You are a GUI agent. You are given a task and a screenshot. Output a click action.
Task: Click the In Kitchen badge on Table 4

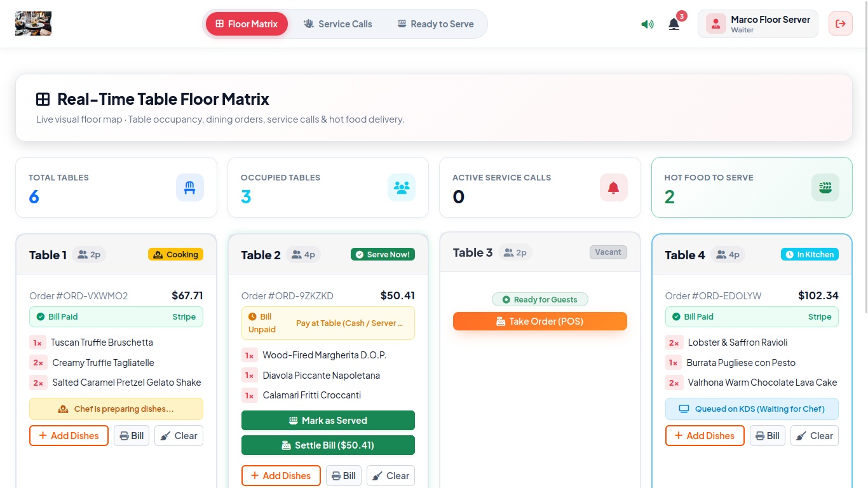click(x=810, y=255)
